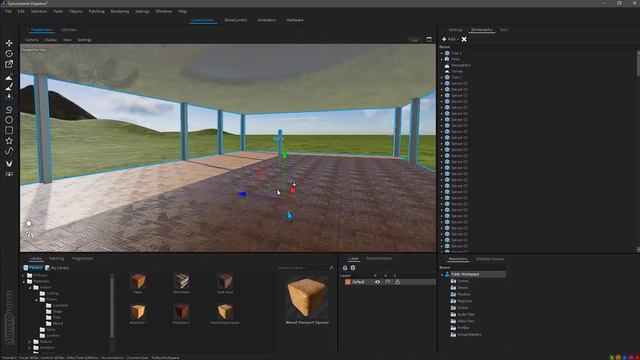Open the File menu
Screen dimensions: 640x360
click(x=8, y=11)
